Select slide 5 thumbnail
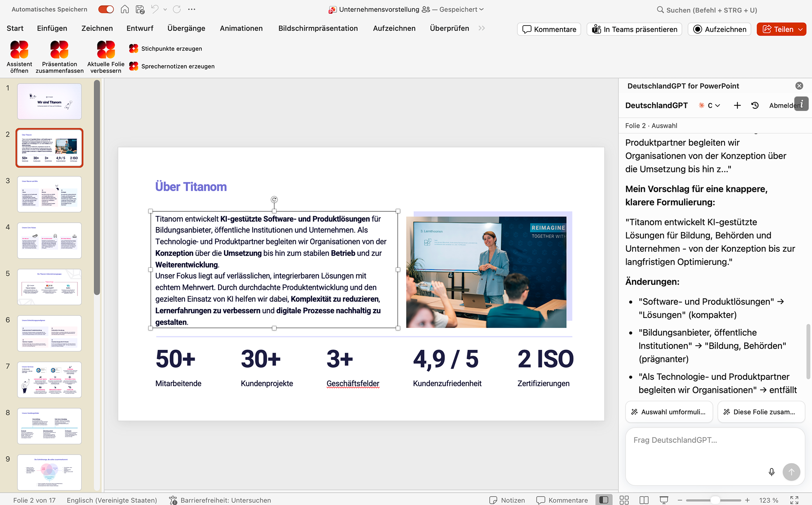 point(49,287)
